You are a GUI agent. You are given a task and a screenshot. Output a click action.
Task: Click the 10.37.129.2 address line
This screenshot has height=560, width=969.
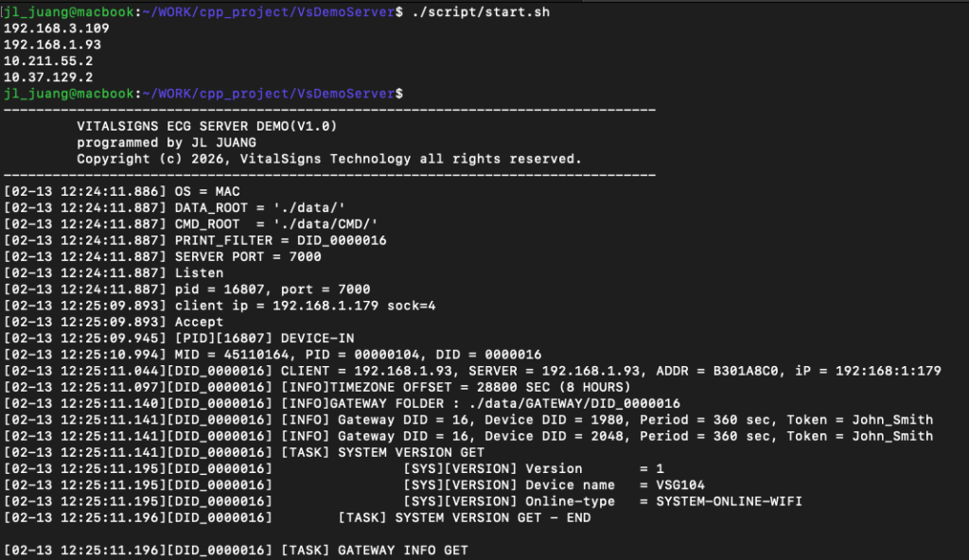pyautogui.click(x=48, y=77)
